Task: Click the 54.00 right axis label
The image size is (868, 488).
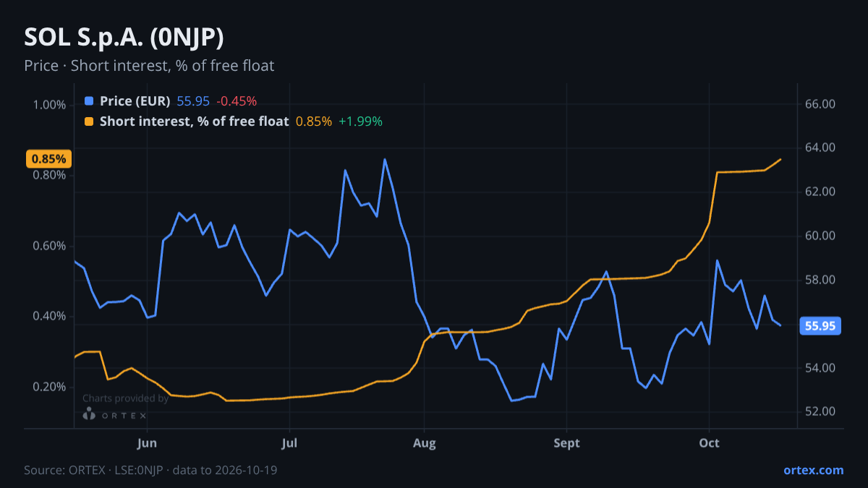Action: click(x=820, y=368)
